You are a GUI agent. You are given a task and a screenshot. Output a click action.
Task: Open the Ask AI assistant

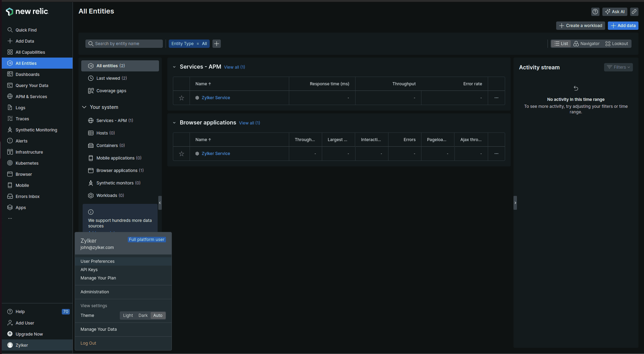(614, 12)
